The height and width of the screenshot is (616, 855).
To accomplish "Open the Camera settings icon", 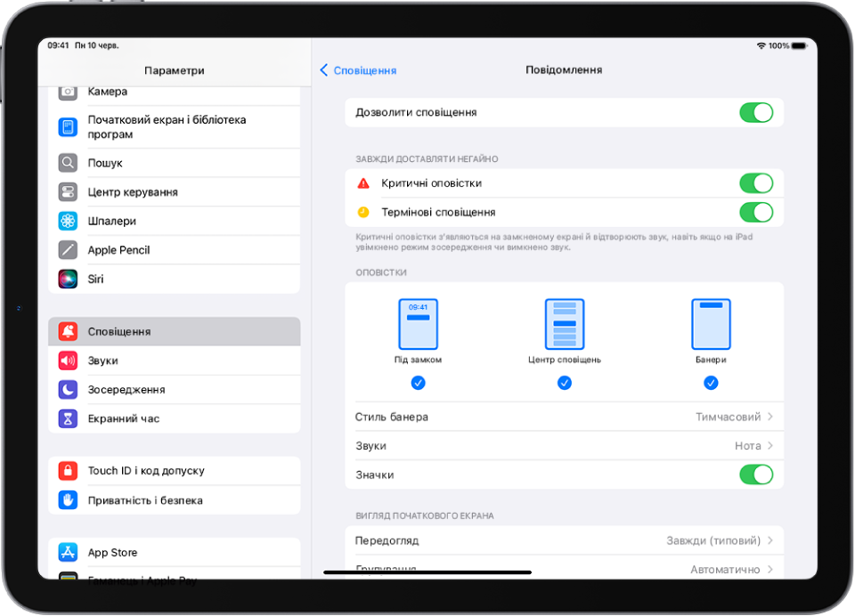I will [68, 92].
